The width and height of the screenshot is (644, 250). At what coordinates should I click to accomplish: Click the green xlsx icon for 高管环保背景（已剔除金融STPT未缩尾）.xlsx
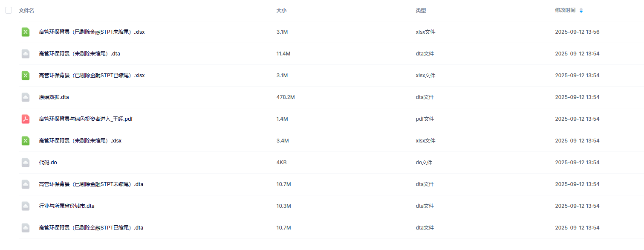click(x=26, y=32)
